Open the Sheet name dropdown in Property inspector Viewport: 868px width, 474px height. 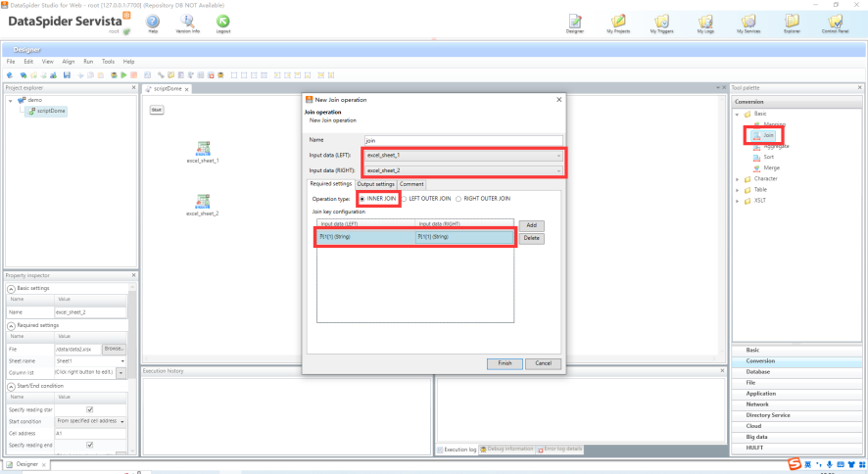click(x=90, y=360)
